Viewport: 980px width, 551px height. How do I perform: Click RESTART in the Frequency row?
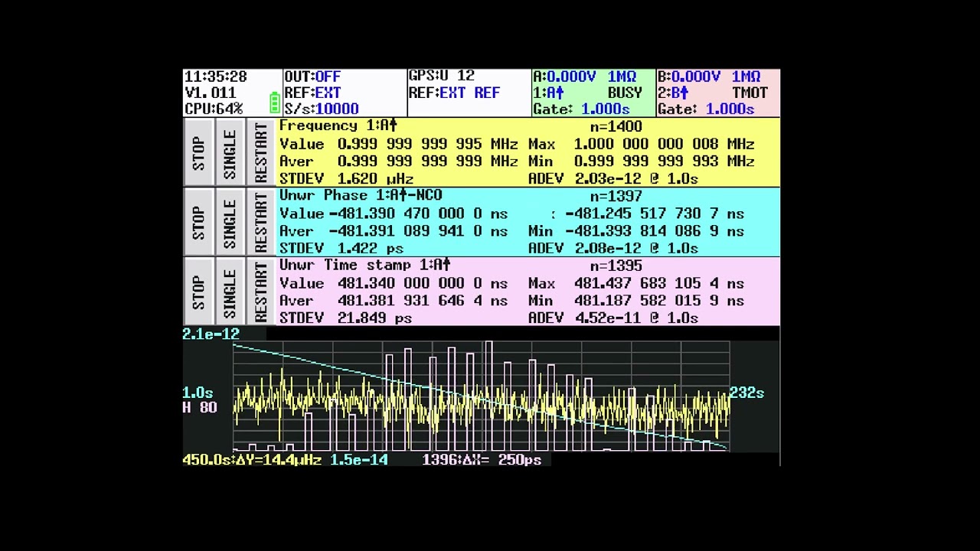[x=261, y=153]
